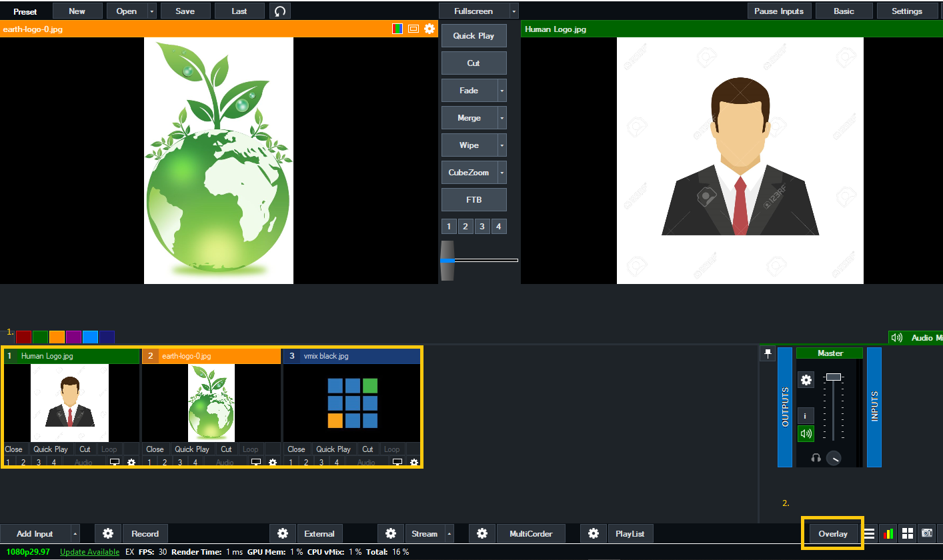Click the camera snapshot icon in bottom bar
This screenshot has width=943, height=560.
pyautogui.click(x=926, y=533)
